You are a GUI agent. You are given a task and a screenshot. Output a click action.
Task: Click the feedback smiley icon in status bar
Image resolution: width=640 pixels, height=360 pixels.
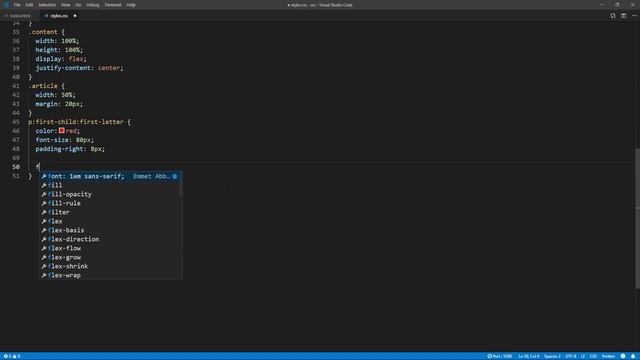pos(623,356)
